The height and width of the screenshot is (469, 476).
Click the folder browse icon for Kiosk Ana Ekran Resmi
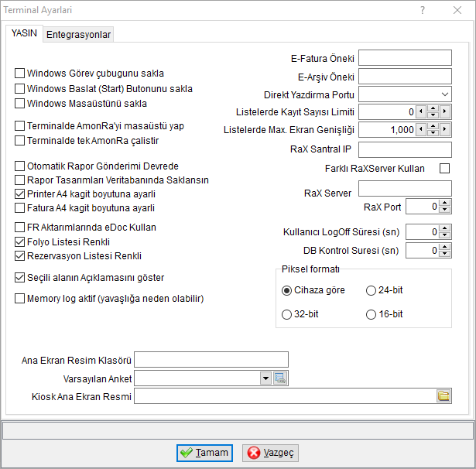(443, 395)
